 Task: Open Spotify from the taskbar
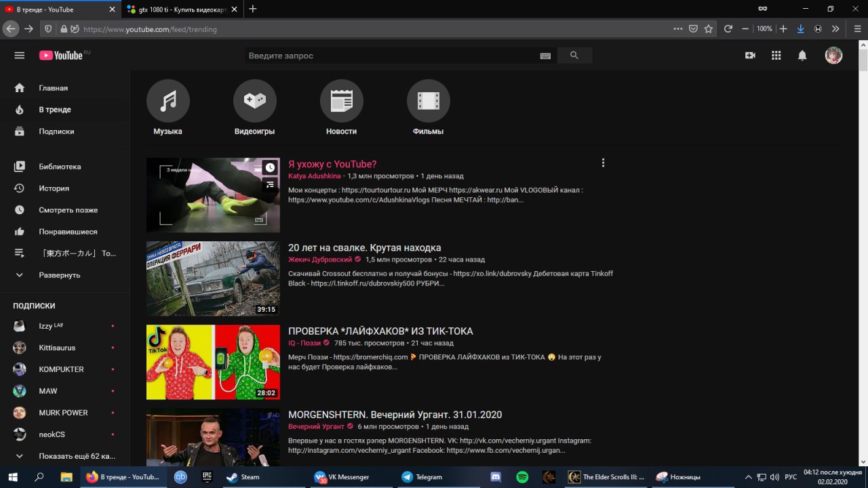click(x=522, y=477)
